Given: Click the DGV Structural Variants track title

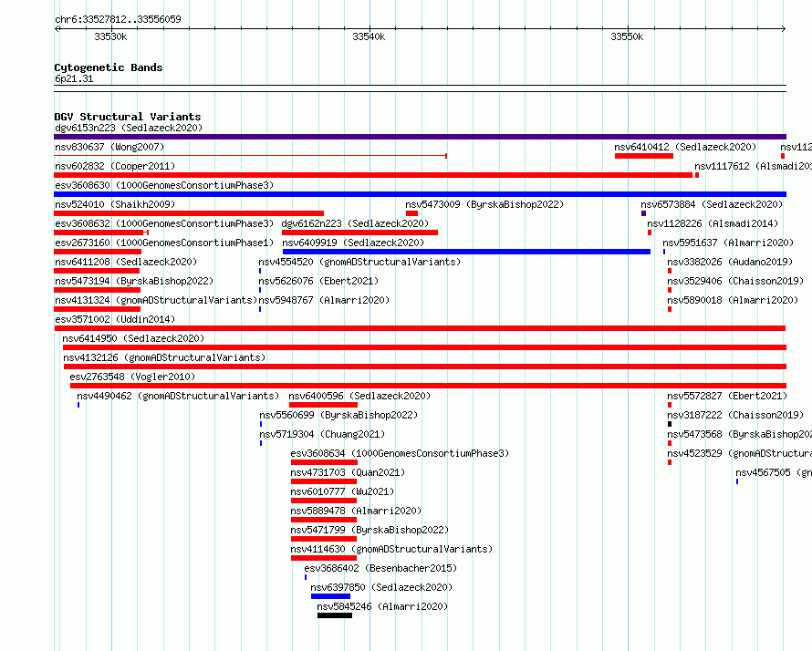Looking at the screenshot, I should point(128,117).
